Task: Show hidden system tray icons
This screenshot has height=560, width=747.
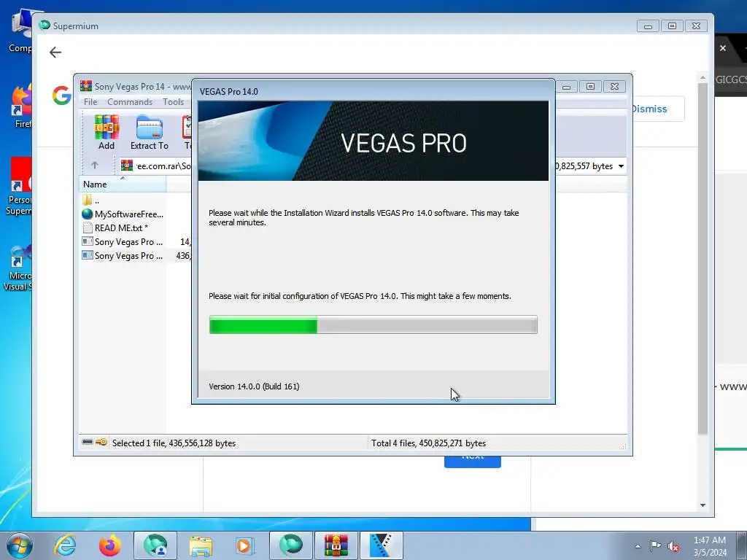Action: (x=638, y=546)
